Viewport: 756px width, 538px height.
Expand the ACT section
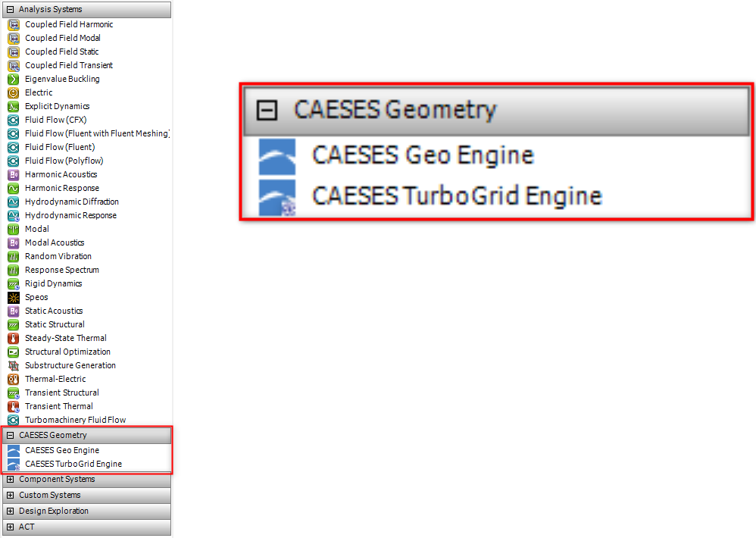click(10, 527)
